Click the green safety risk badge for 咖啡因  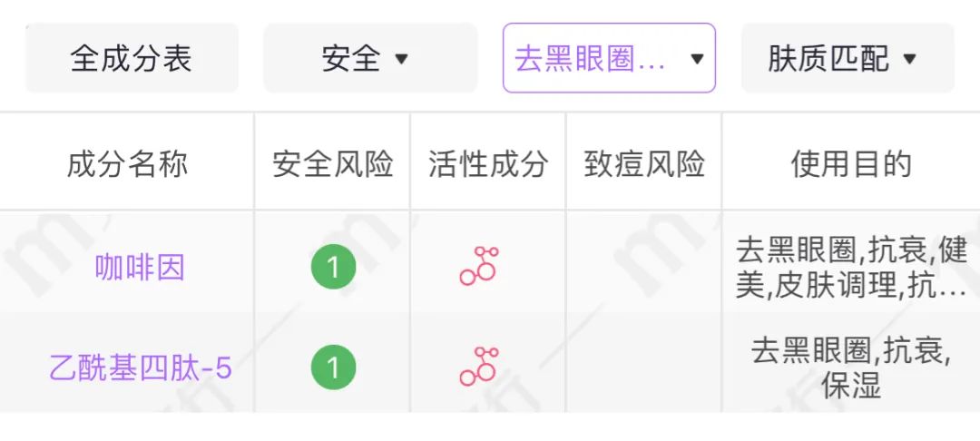pyautogui.click(x=333, y=267)
